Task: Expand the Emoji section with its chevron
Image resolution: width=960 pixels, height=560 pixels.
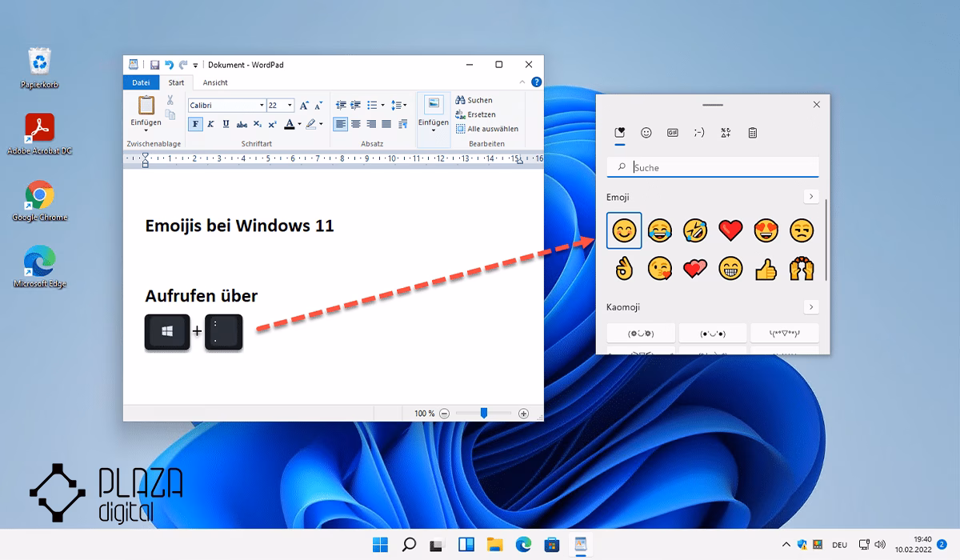Action: click(x=811, y=197)
